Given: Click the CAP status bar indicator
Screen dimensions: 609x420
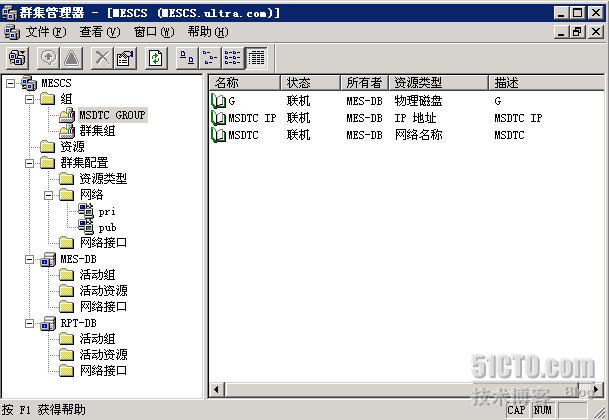Looking at the screenshot, I should 516,410.
